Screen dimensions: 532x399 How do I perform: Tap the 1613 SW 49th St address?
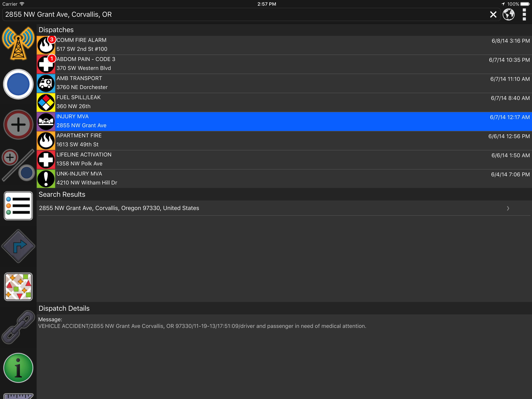pos(78,145)
